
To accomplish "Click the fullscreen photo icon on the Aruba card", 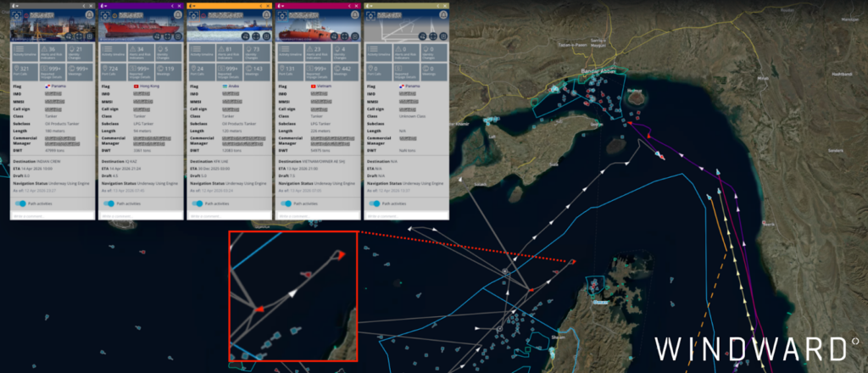I will (x=256, y=36).
